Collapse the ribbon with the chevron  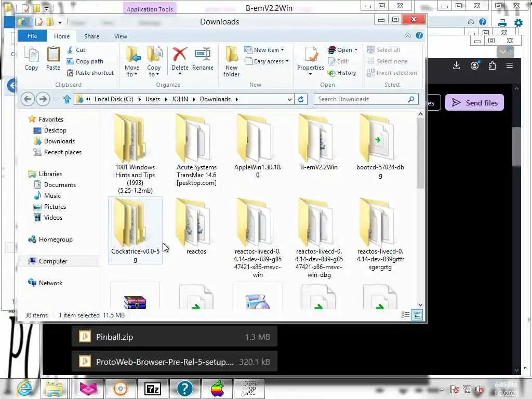pyautogui.click(x=407, y=36)
